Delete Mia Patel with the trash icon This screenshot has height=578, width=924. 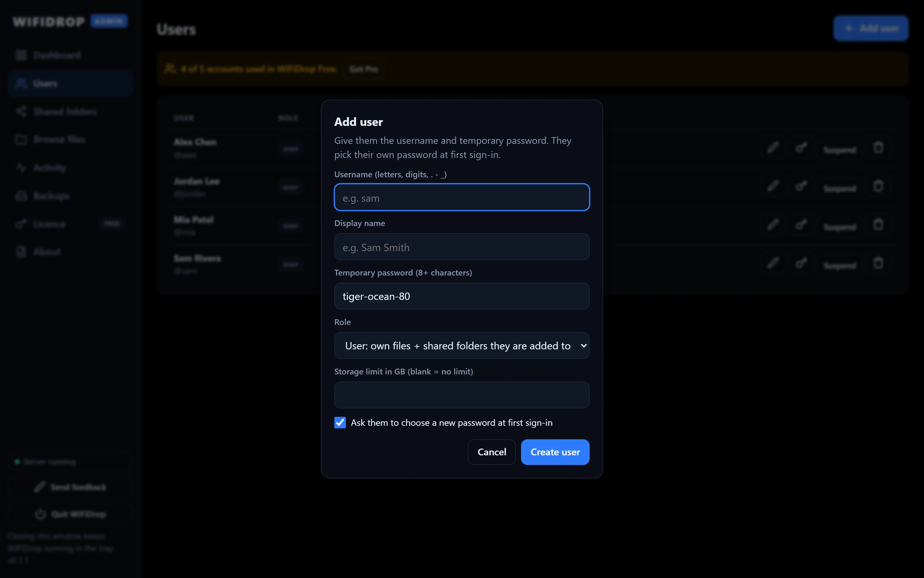click(878, 224)
